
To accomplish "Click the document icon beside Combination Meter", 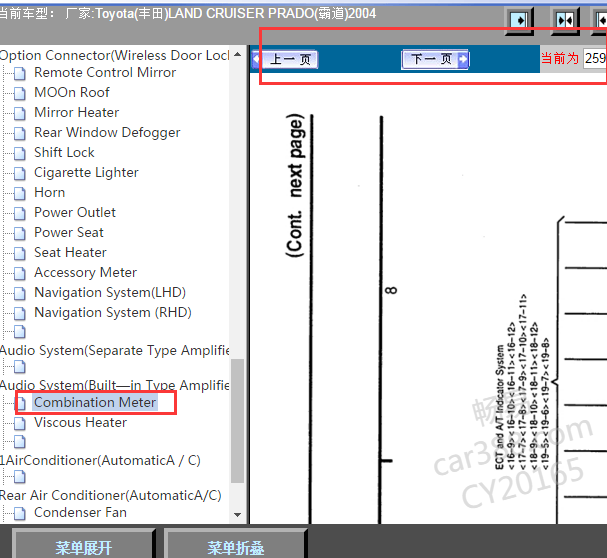I will (20, 403).
